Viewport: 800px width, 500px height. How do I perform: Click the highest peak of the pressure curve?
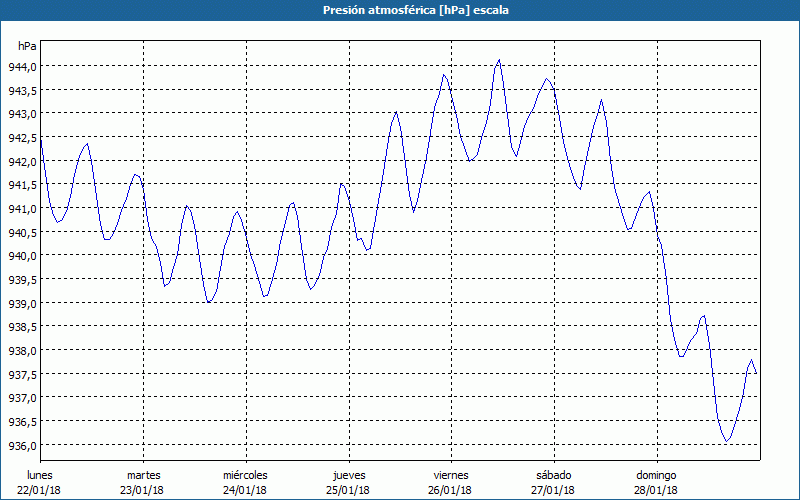tap(499, 60)
